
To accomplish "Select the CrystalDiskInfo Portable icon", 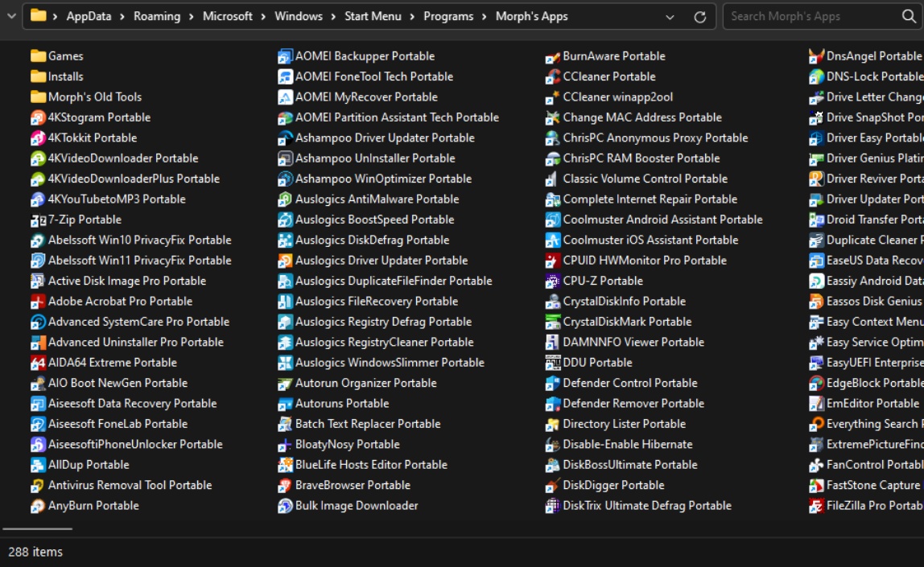I will click(553, 302).
